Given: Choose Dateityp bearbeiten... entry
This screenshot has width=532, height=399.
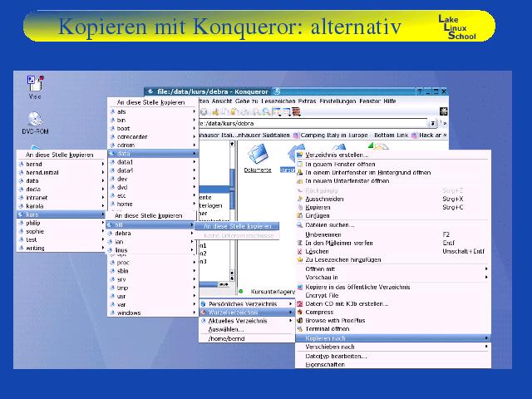Looking at the screenshot, I should point(393,357).
